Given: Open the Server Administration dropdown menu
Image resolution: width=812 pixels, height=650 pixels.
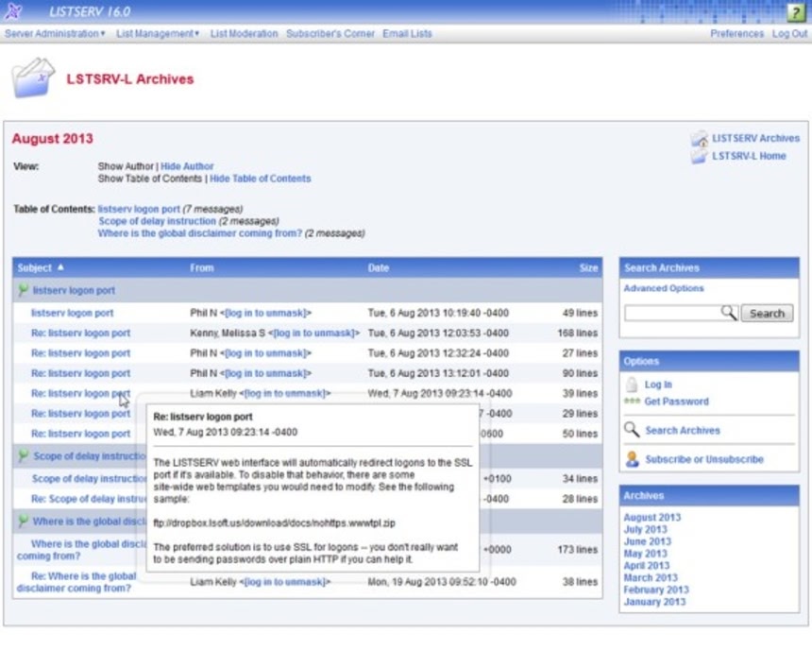Looking at the screenshot, I should coord(55,34).
